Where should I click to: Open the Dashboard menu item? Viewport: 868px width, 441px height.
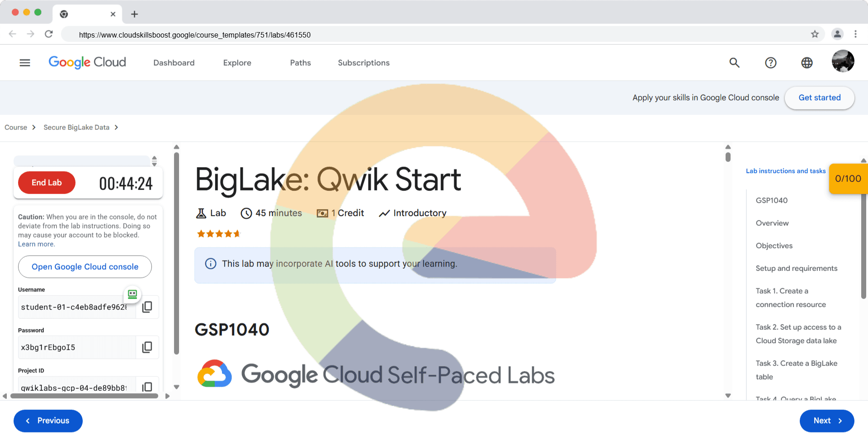click(x=174, y=63)
